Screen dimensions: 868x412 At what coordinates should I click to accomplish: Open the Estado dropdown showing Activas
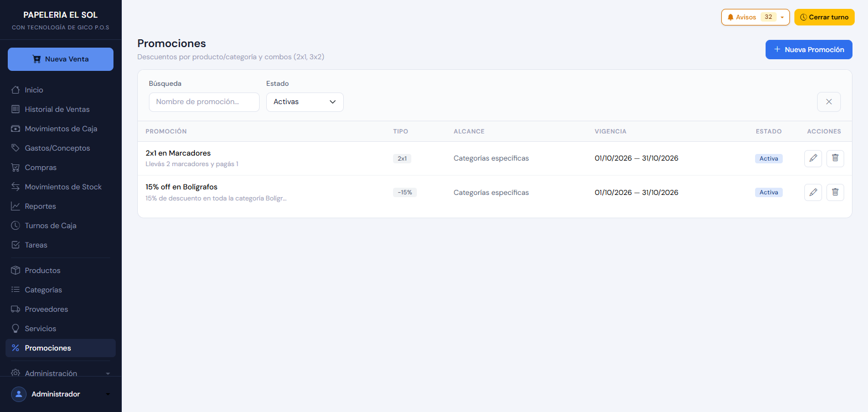(x=305, y=102)
